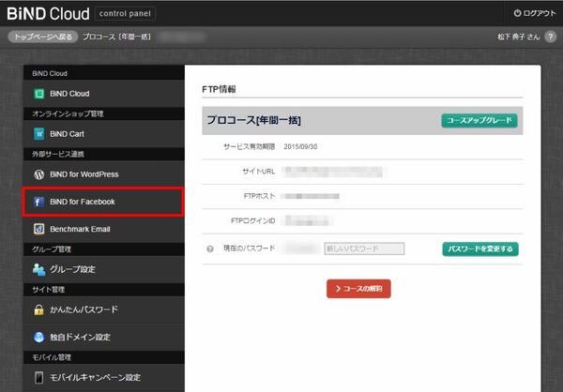This screenshot has width=563, height=392.
Task: Click the FTPログインID label
Action: click(253, 220)
